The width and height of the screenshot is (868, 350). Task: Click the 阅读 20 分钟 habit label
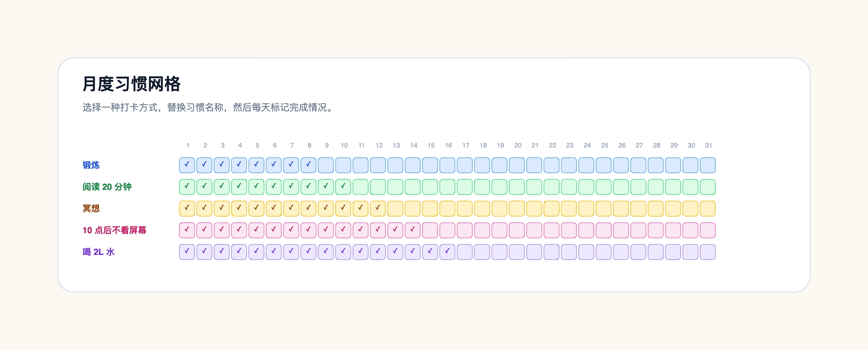tap(107, 187)
